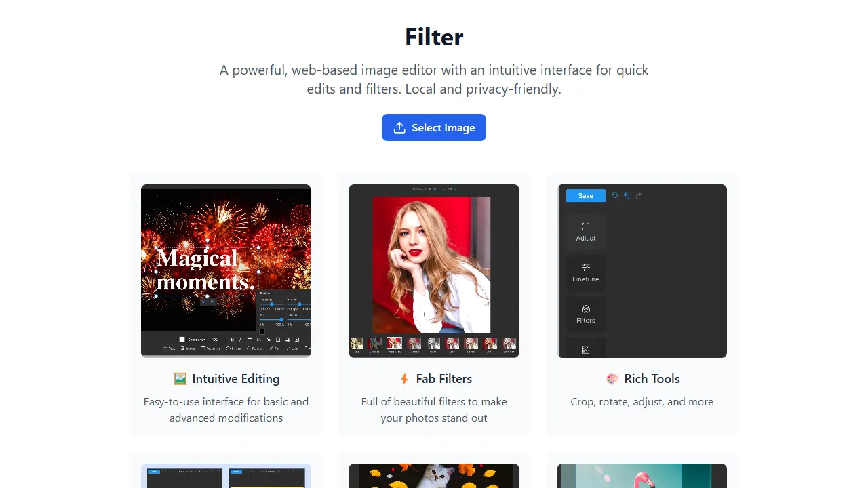This screenshot has width=868, height=488.
Task: Open the woman portrait filters preview image
Action: (434, 271)
